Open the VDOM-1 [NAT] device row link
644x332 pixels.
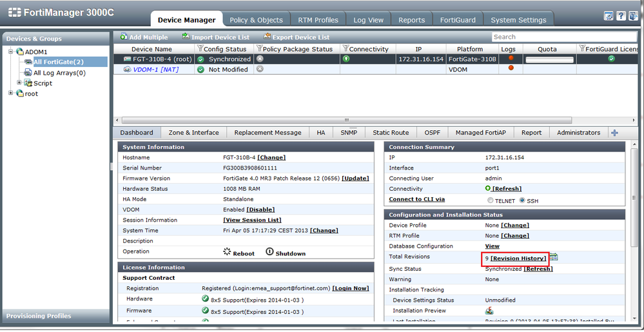(x=155, y=70)
